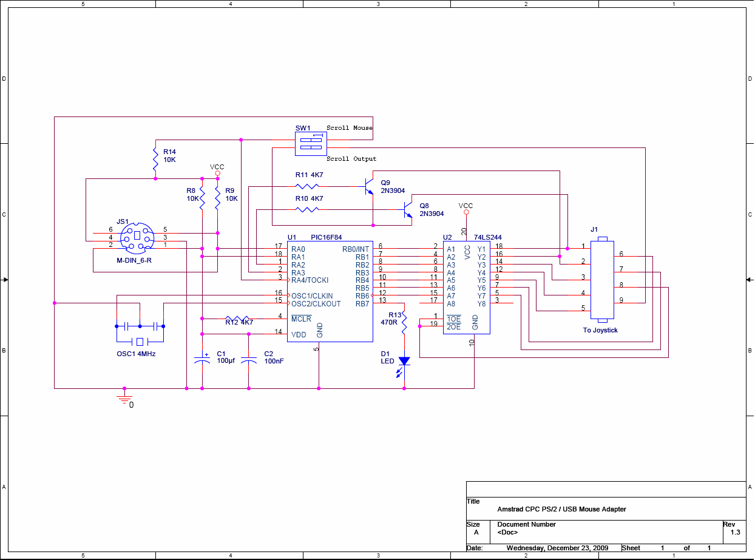755x560 pixels.
Task: Click the <Doc> document number field
Action: click(507, 532)
